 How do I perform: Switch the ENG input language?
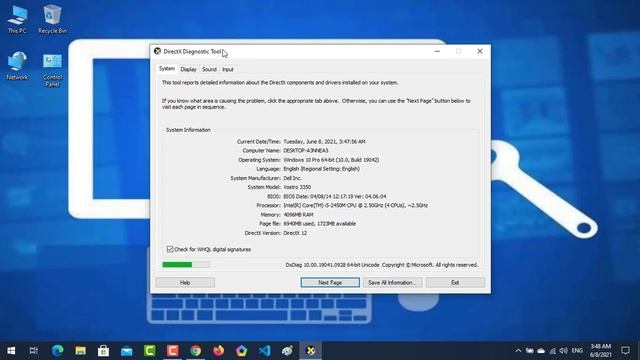[x=577, y=351]
